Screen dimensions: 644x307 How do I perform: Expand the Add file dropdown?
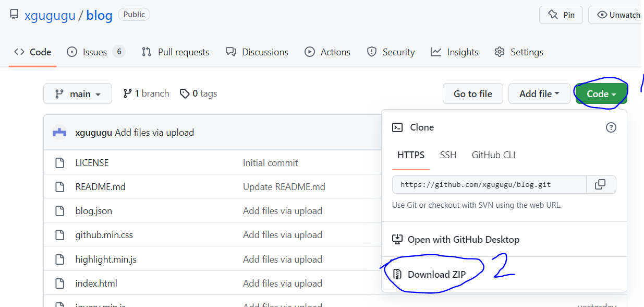539,93
